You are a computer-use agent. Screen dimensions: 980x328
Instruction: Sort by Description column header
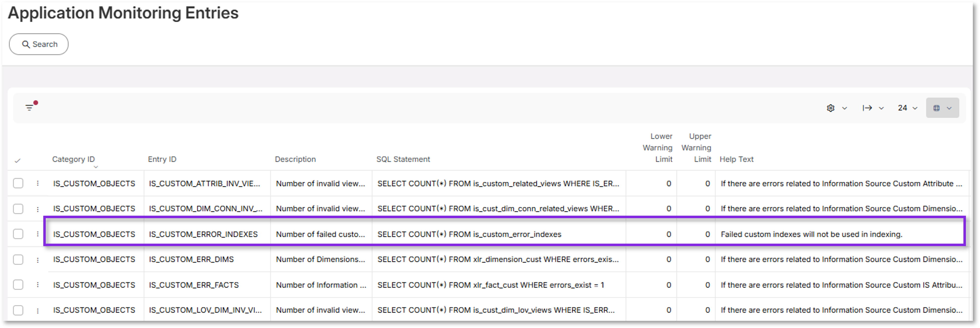295,159
